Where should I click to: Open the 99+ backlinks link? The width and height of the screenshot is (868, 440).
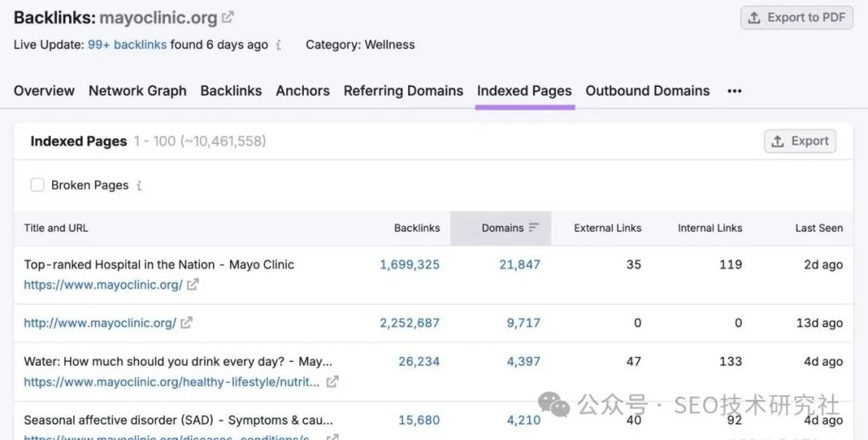pos(127,45)
